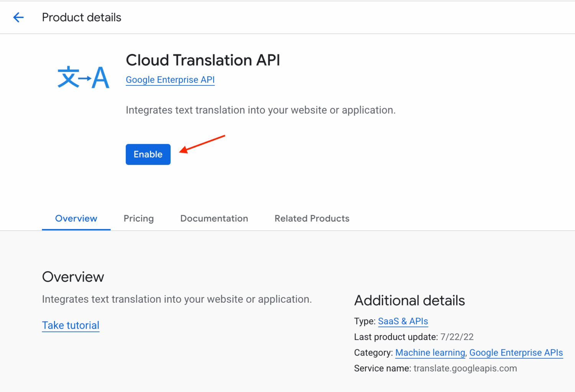
Task: Click the Take tutorial link
Action: (x=71, y=325)
